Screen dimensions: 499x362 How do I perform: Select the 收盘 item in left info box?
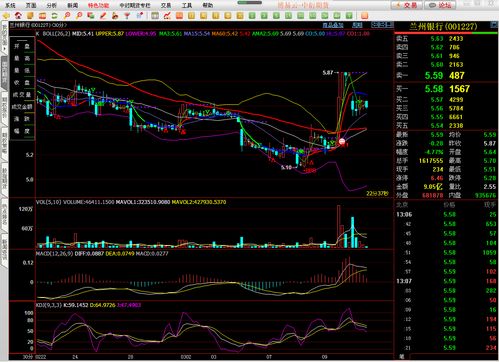tap(22, 82)
